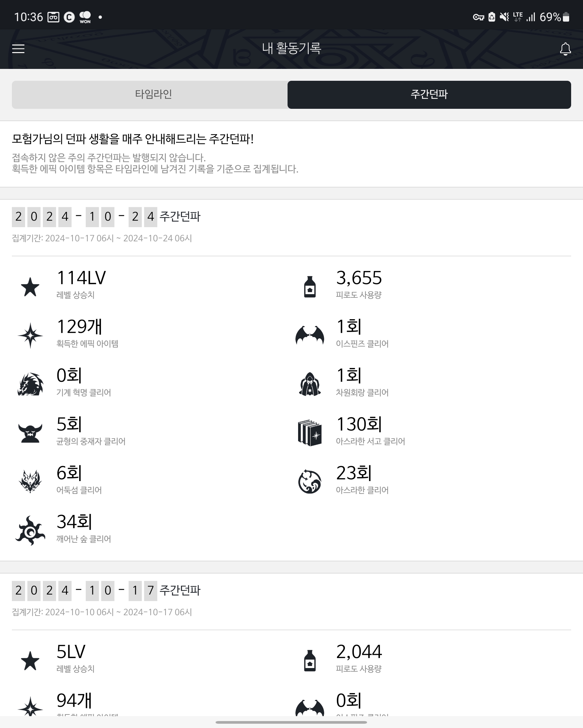Tap the dragon 기계 혁명 클리어 icon
This screenshot has height=728, width=583.
tap(30, 384)
